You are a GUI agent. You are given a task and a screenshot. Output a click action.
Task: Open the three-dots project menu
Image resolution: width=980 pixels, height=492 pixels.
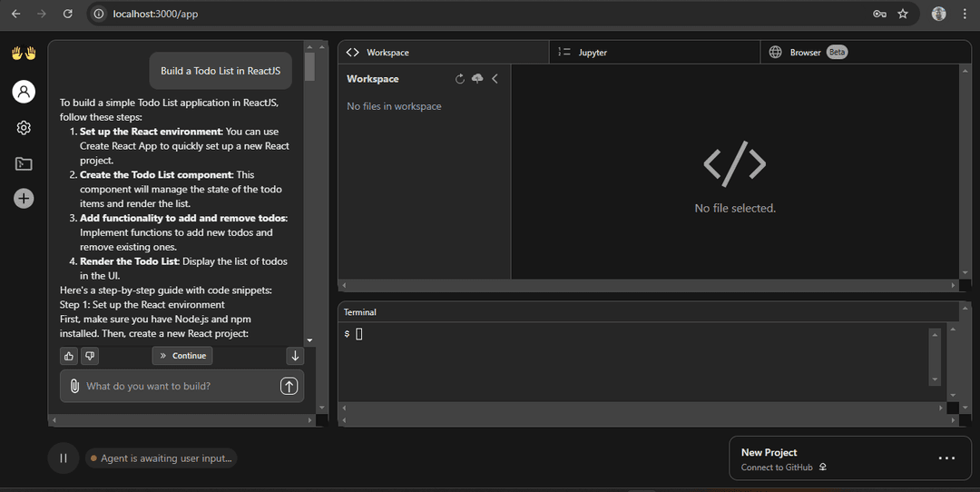pos(946,458)
